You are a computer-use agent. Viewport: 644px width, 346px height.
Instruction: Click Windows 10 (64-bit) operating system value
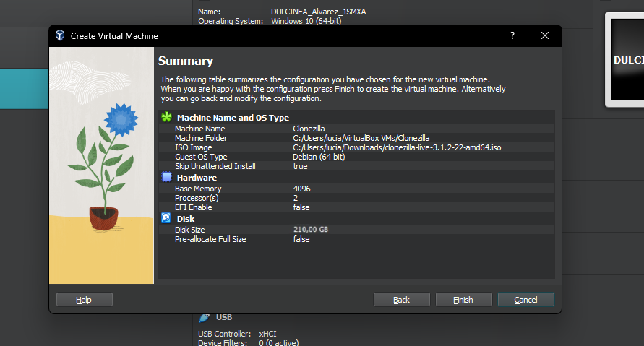click(x=306, y=20)
